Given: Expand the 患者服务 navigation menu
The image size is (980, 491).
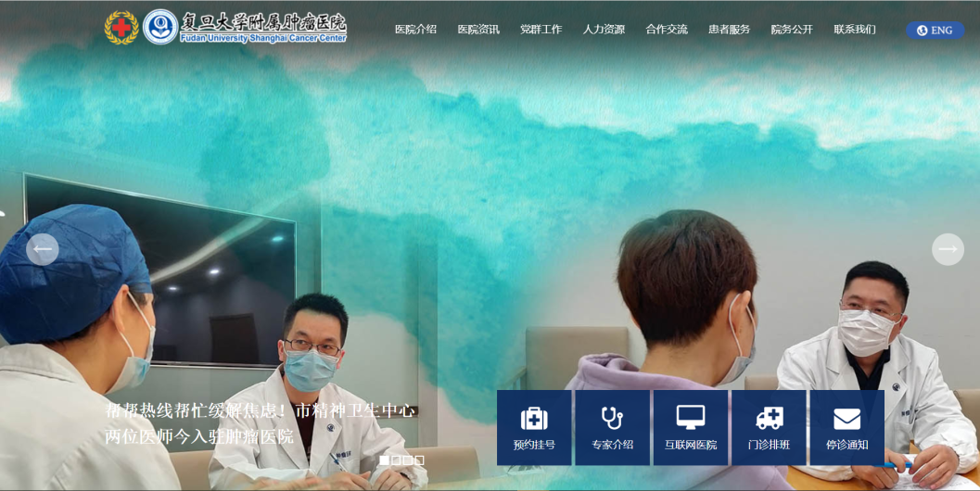Looking at the screenshot, I should click(729, 30).
